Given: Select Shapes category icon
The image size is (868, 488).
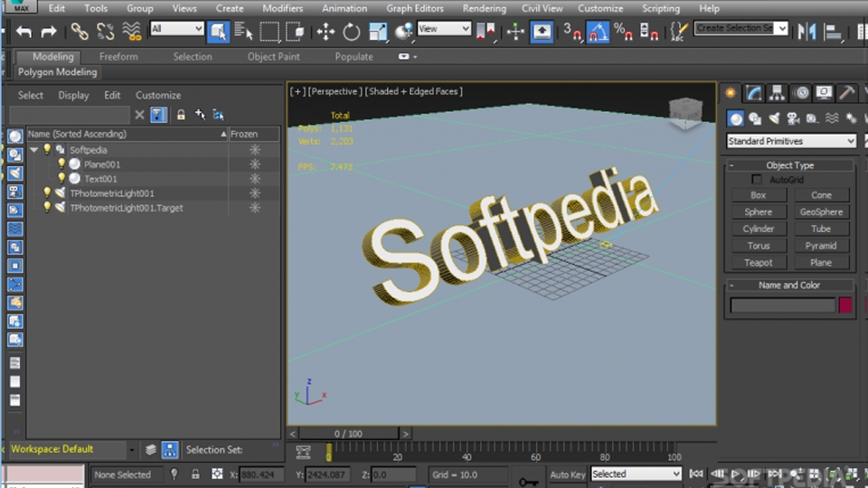Looking at the screenshot, I should pyautogui.click(x=755, y=118).
